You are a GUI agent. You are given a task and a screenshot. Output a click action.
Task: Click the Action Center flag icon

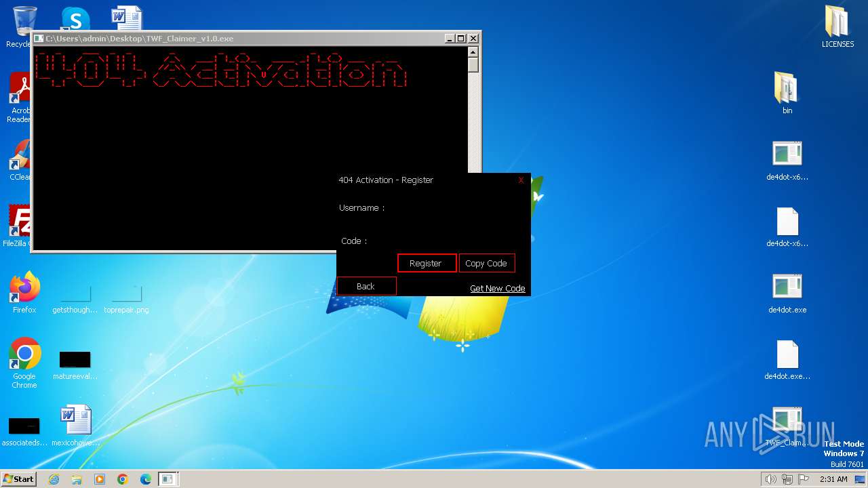point(804,479)
